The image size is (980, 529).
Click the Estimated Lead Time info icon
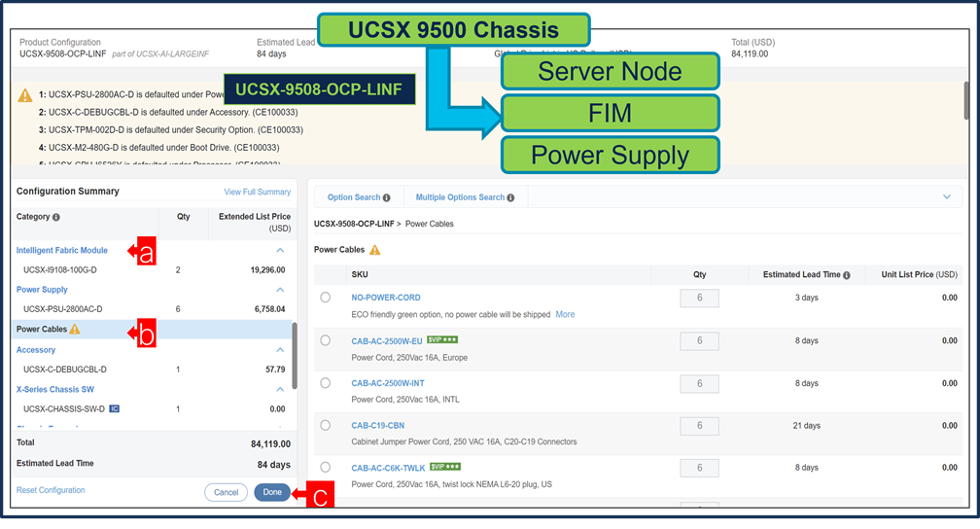846,275
